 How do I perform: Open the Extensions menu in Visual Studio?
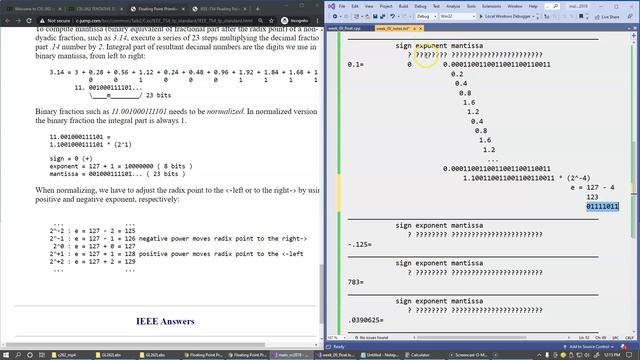(x=491, y=6)
